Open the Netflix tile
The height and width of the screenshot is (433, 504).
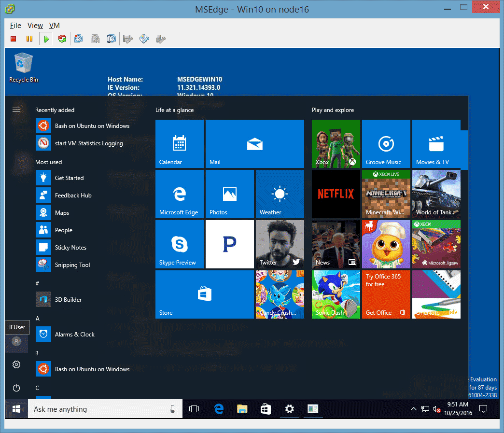tap(336, 194)
